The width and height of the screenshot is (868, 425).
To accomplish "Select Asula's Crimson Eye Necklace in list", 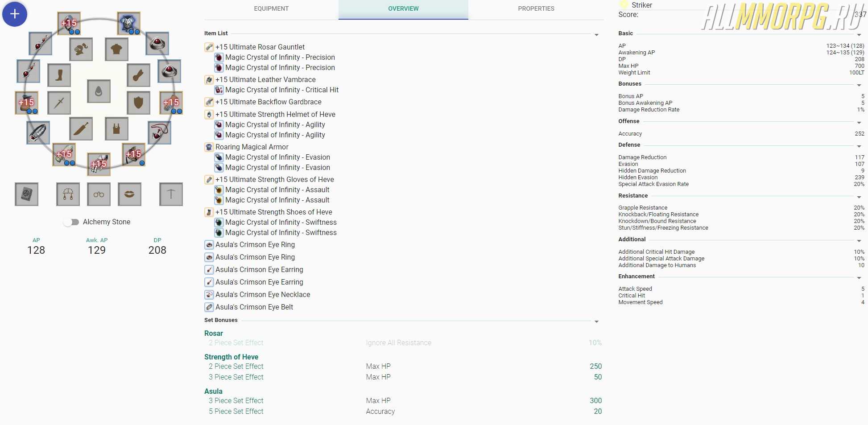I will coord(262,295).
